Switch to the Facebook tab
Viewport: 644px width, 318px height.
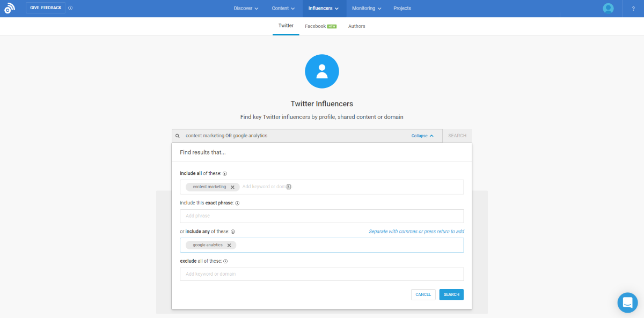(x=316, y=25)
